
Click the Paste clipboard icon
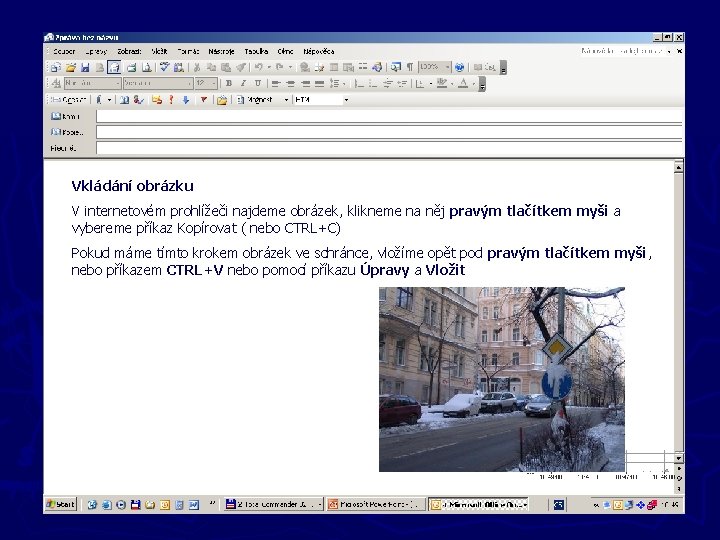click(x=226, y=68)
